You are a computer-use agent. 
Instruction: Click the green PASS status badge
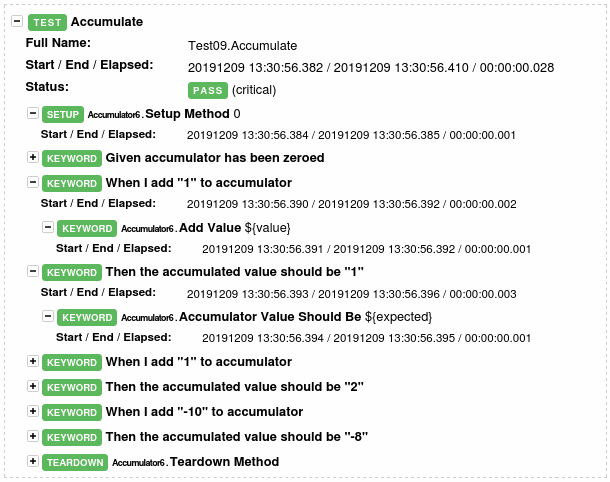[x=208, y=90]
